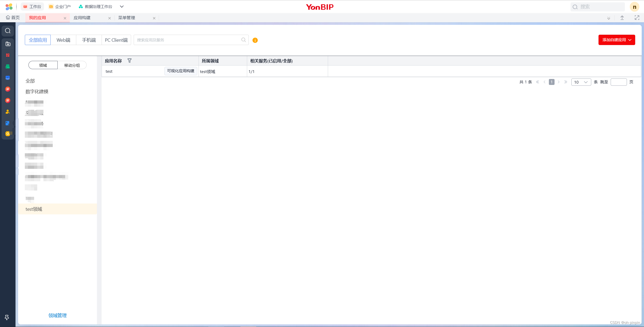
Task: Select the green archive icon in sidebar
Action: coord(7,66)
